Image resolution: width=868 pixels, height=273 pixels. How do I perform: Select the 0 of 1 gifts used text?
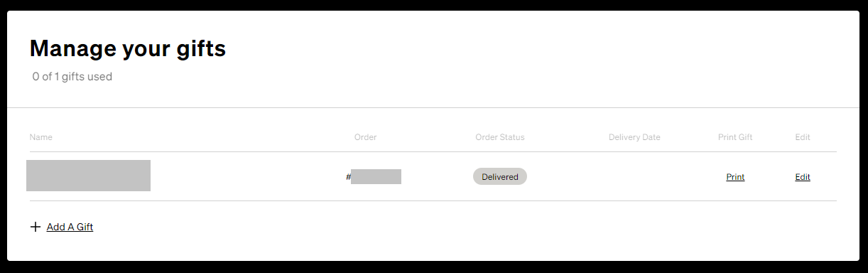72,77
